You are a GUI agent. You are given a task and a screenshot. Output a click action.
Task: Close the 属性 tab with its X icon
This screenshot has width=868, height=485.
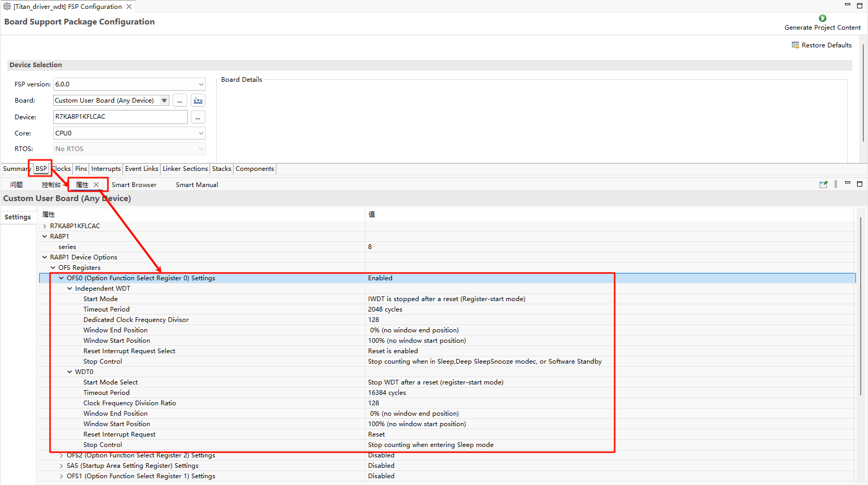coord(96,185)
